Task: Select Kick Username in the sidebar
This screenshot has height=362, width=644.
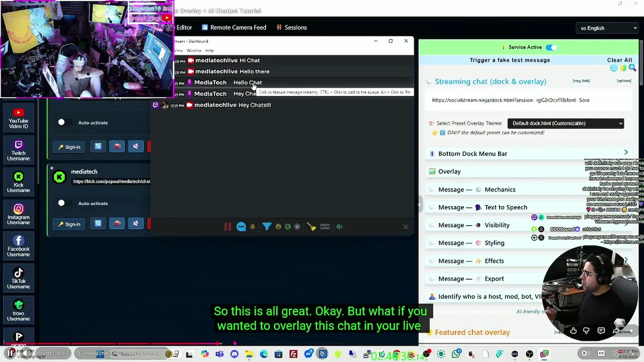Action: [x=19, y=183]
